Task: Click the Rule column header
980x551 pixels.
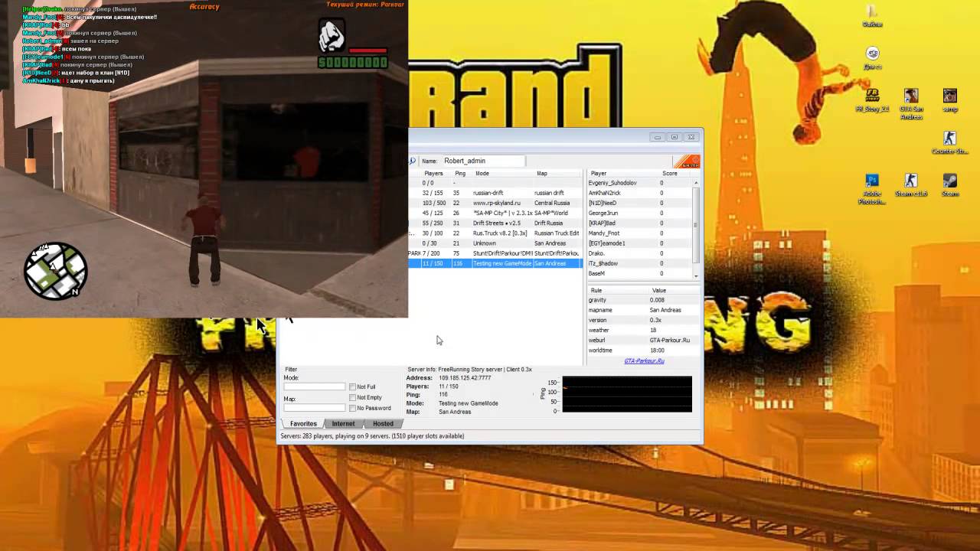Action: click(618, 290)
